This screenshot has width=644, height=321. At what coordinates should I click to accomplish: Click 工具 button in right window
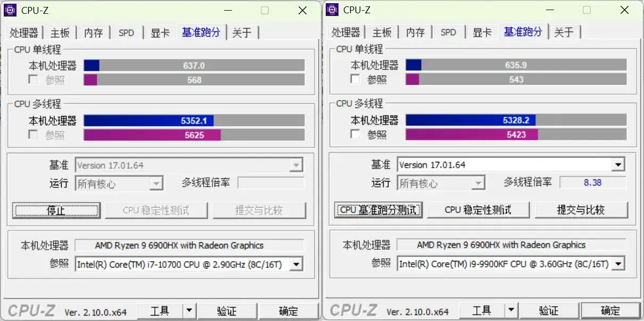pos(482,310)
